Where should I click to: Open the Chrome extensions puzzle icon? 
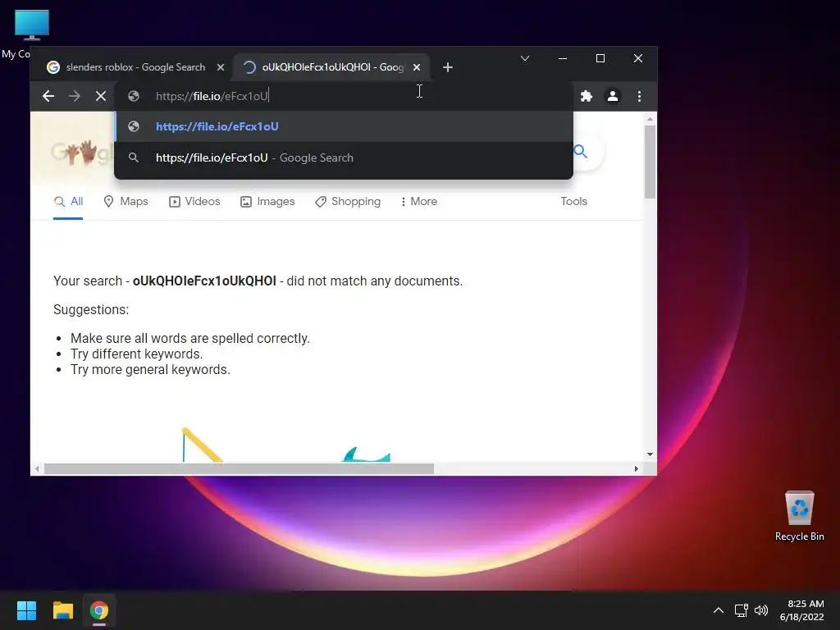tap(587, 96)
